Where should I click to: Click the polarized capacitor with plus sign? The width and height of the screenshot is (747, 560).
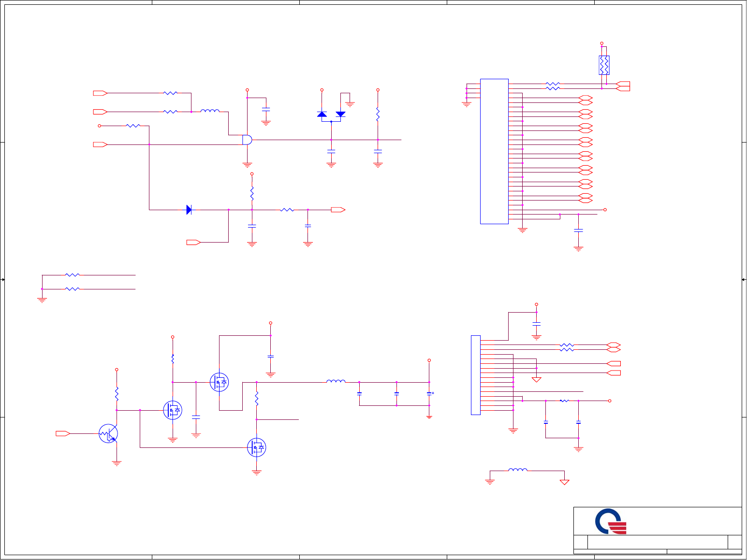coord(429,394)
